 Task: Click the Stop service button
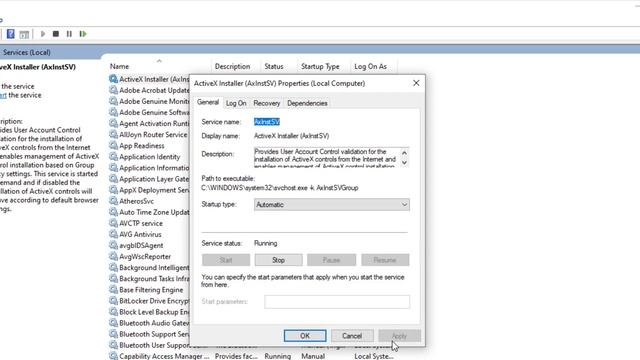click(x=278, y=260)
